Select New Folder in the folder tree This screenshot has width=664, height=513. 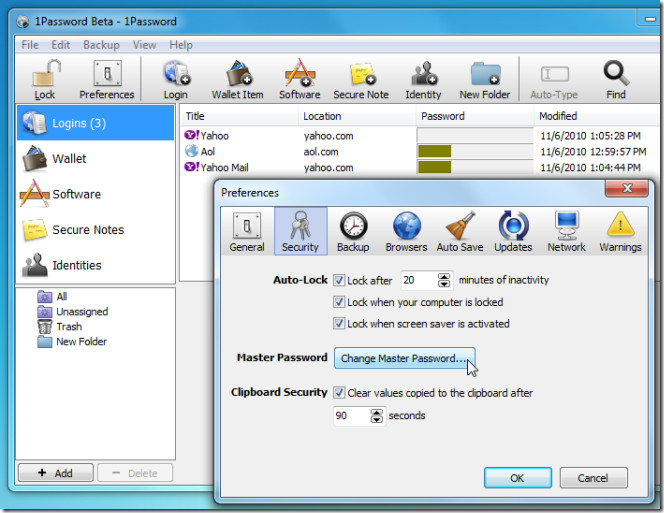(72, 341)
